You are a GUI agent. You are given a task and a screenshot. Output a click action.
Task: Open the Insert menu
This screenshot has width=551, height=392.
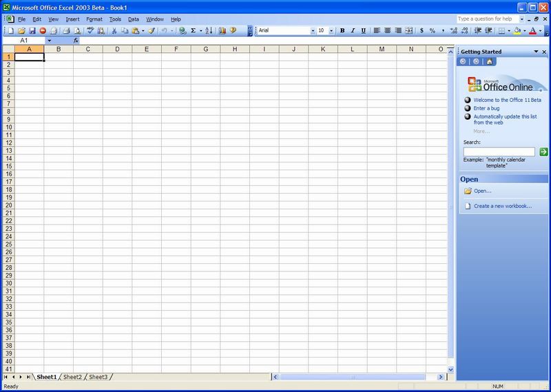click(72, 19)
